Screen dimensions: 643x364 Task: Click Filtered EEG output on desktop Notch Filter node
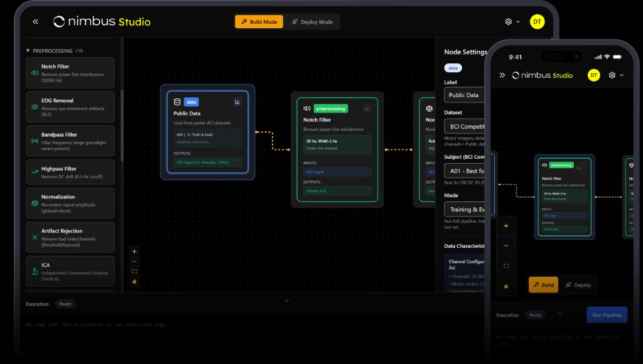[337, 191]
